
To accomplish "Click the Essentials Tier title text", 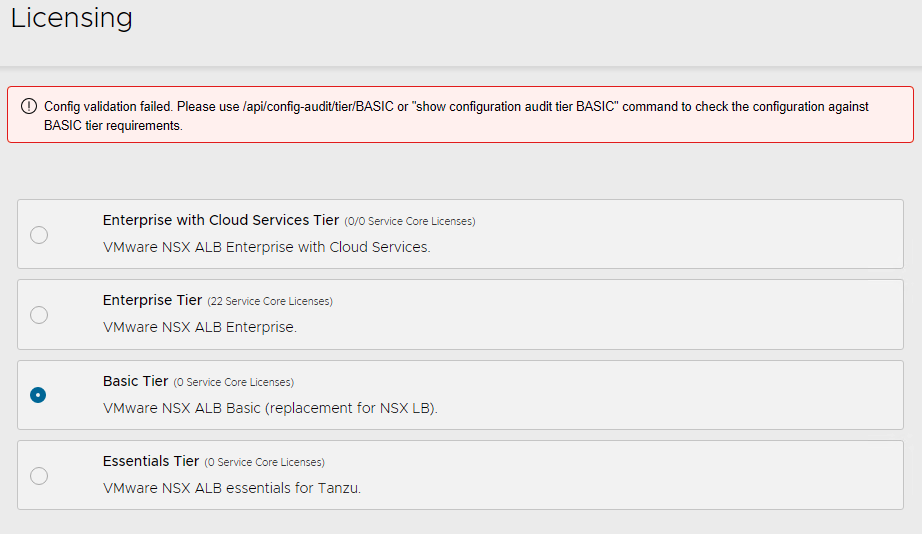I will click(151, 461).
